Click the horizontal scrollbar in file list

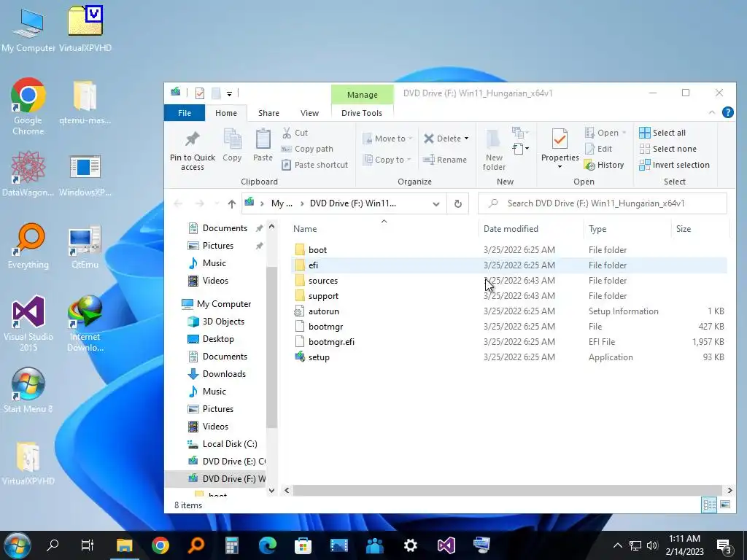[x=508, y=490]
